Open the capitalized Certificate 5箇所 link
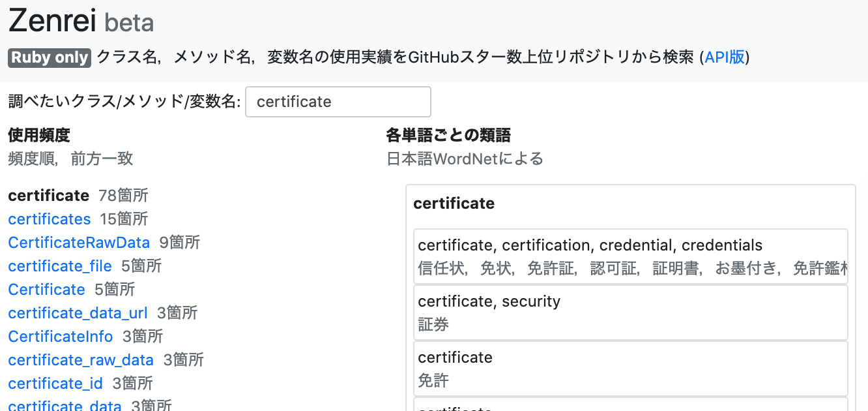This screenshot has width=868, height=411. point(47,289)
